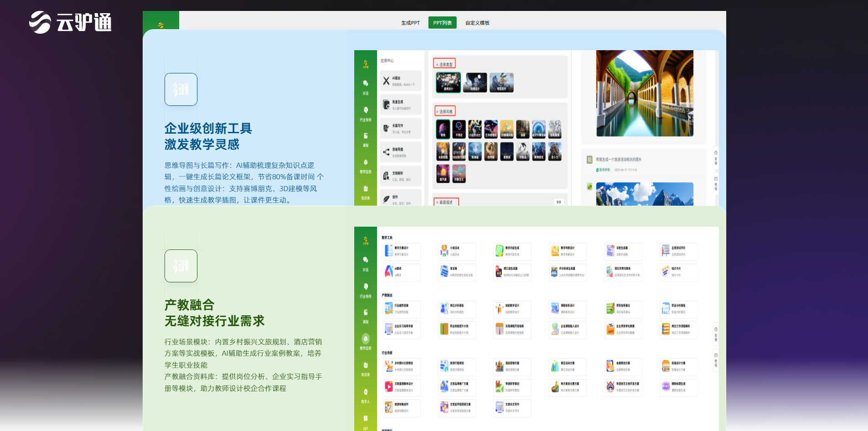Screen dimensions: 868x431
Task: Open the 自定义模板 tab
Action: 477,22
